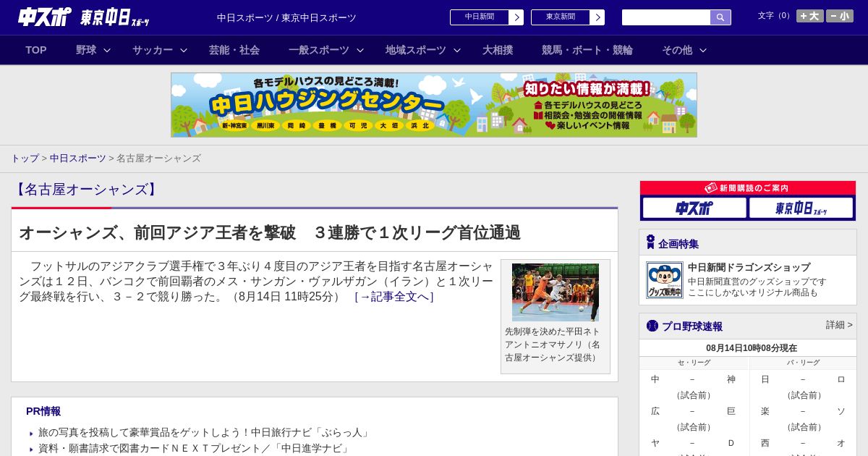Focus the header search input field
Viewport: 868px width, 456px height.
click(x=666, y=17)
